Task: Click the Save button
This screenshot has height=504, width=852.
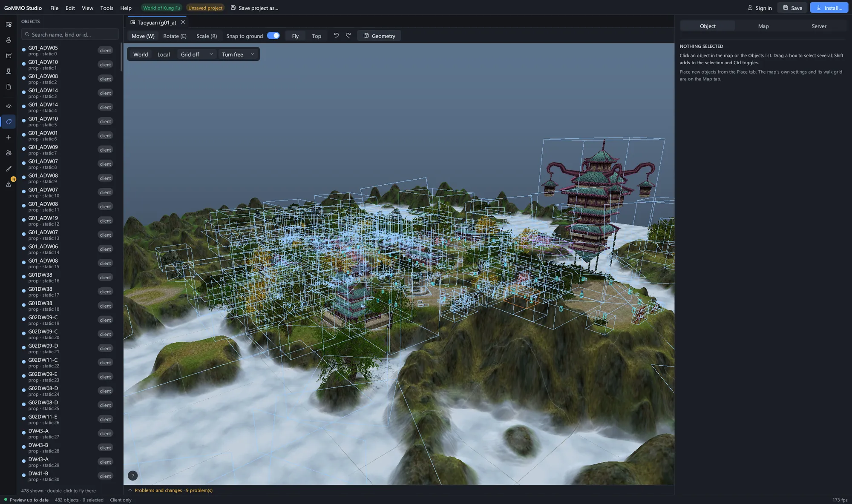Action: pyautogui.click(x=792, y=8)
